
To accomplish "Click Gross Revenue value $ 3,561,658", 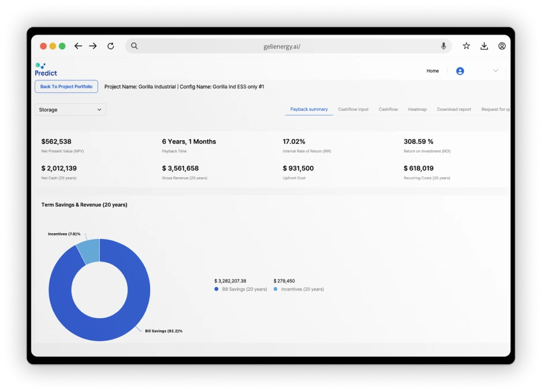I will point(181,169).
